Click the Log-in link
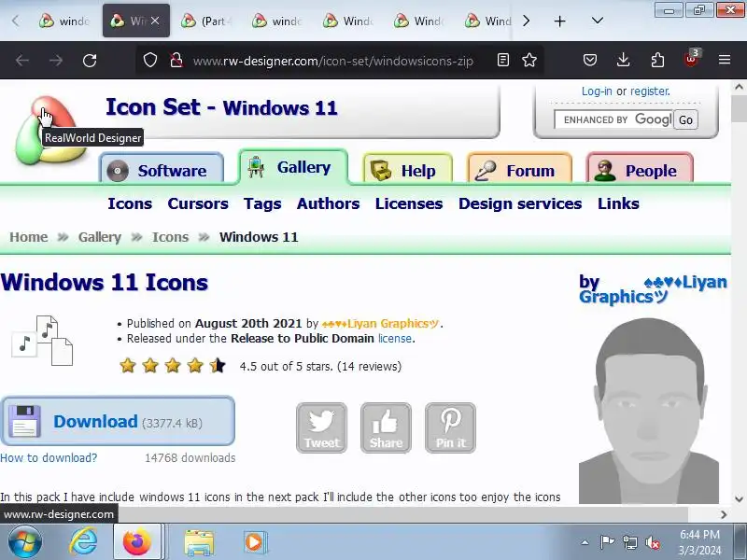Image resolution: width=747 pixels, height=560 pixels. (597, 91)
